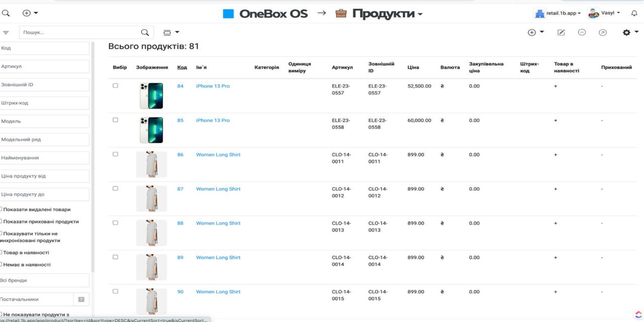Image resolution: width=644 pixels, height=322 pixels.
Task: Click the top-left plus create icon
Action: click(x=26, y=13)
